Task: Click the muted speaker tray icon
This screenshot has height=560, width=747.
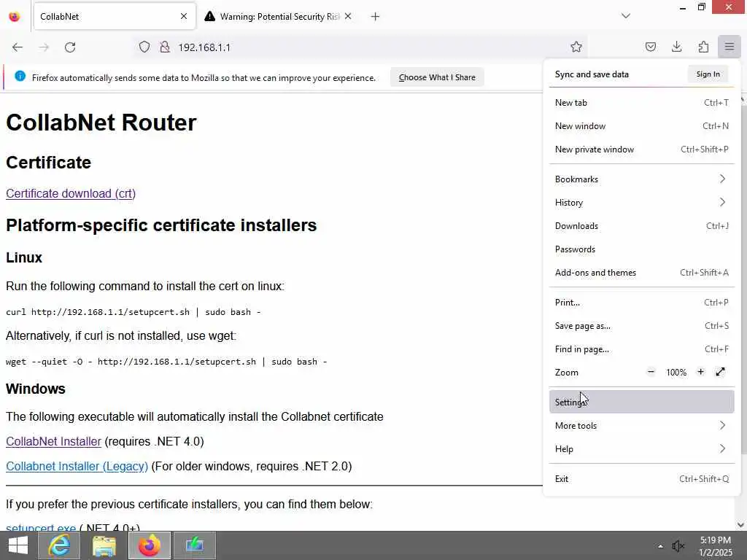Action: pos(678,546)
